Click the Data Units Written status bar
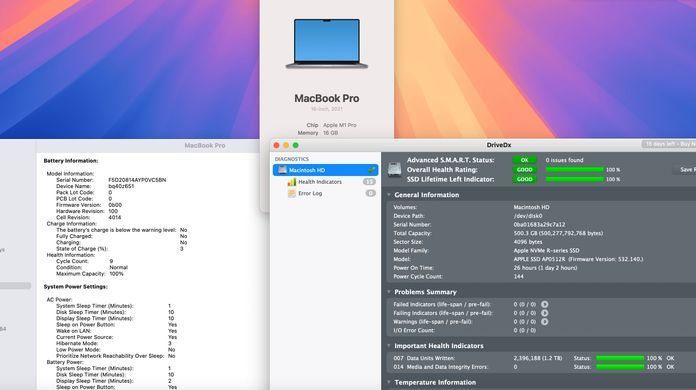The height and width of the screenshot is (390, 696). [620, 358]
